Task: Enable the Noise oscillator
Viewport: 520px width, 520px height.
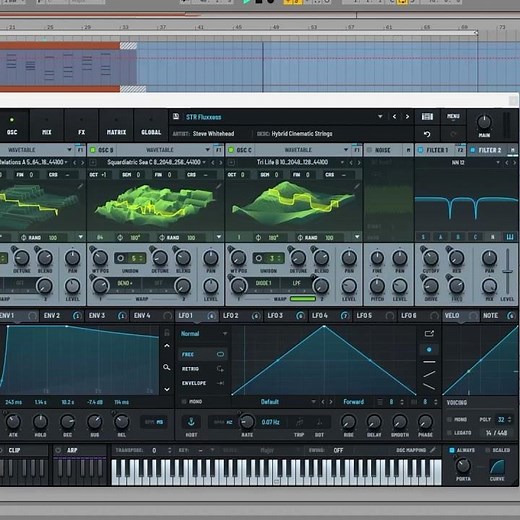Action: tap(369, 150)
